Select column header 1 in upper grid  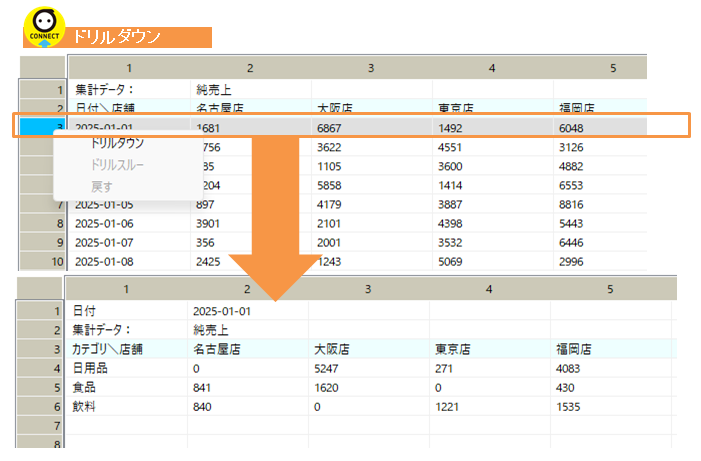click(129, 68)
